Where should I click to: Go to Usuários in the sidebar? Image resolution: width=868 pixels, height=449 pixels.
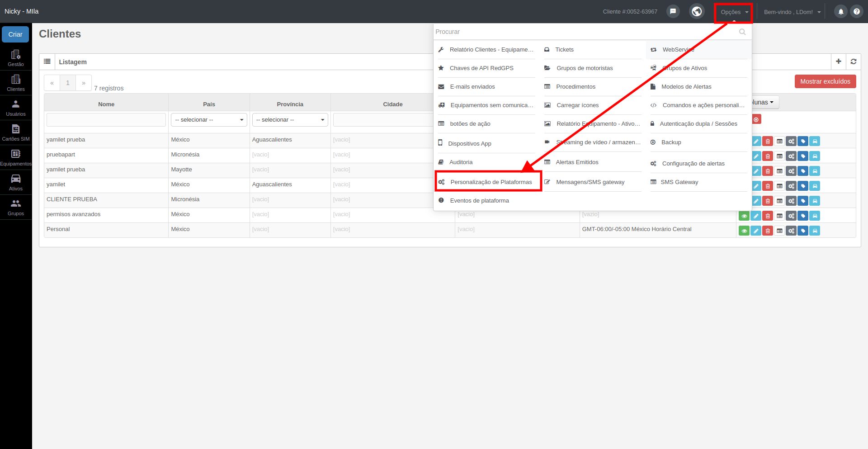click(x=16, y=108)
